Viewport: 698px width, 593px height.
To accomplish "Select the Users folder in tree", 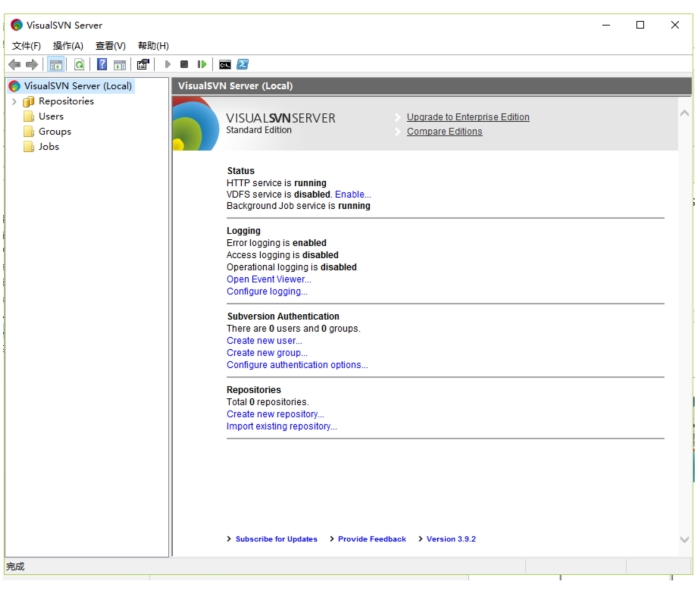I will click(x=51, y=116).
